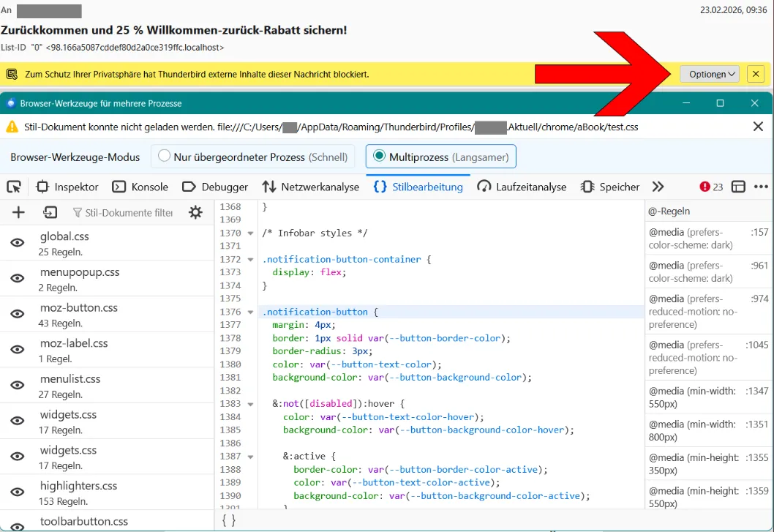The width and height of the screenshot is (774, 532).
Task: Select the Multiprozess radio option
Action: [379, 157]
